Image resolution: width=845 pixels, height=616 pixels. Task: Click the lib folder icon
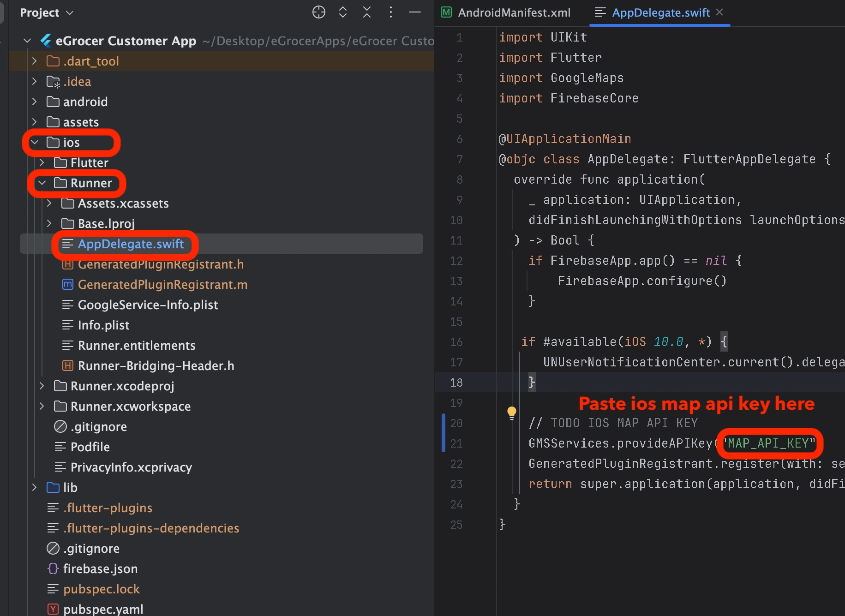(53, 487)
